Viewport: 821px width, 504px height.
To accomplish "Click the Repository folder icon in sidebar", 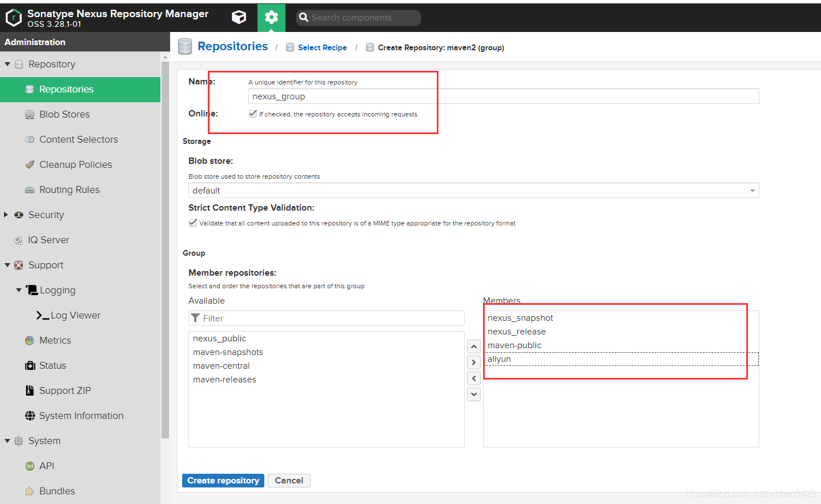I will pos(18,64).
